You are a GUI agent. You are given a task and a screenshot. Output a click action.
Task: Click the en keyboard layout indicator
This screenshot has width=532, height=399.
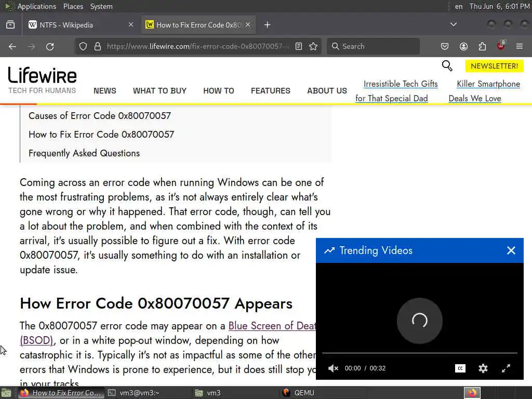[459, 6]
